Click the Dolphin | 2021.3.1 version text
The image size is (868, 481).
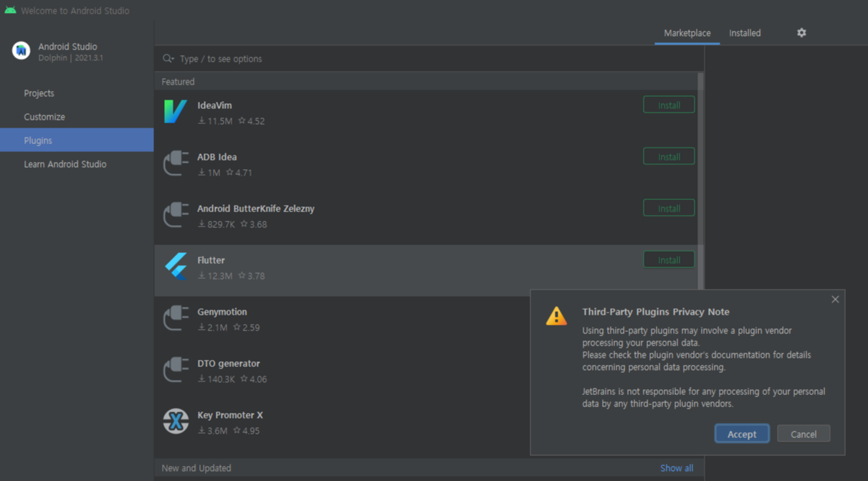[x=70, y=58]
